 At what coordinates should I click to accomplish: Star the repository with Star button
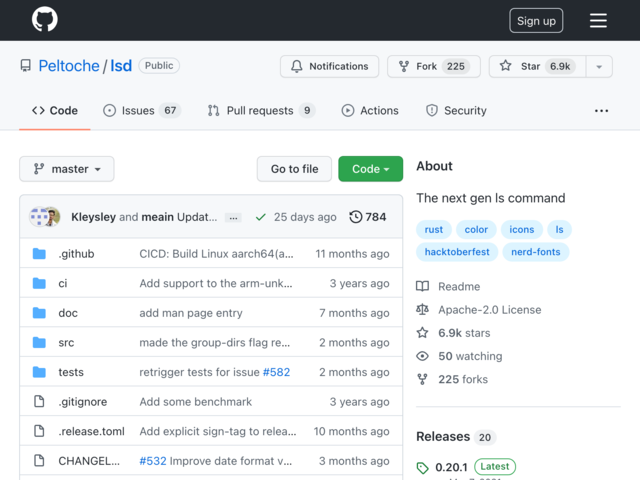tap(537, 66)
